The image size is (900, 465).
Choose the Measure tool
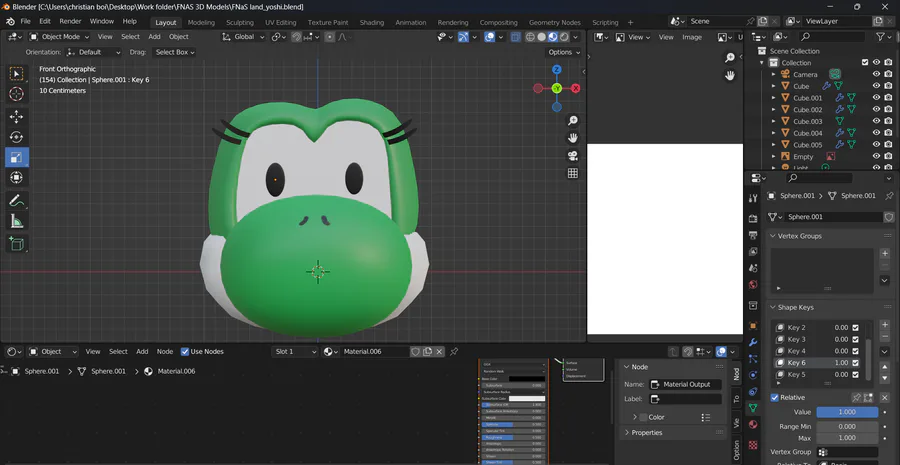[x=16, y=221]
